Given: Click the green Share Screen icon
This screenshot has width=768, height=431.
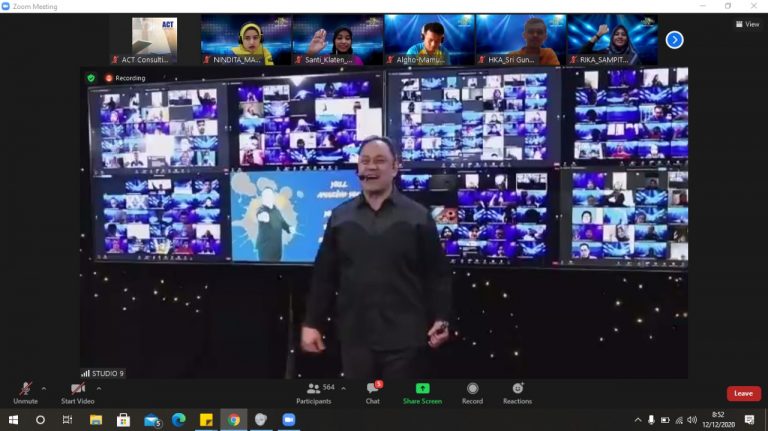Looking at the screenshot, I should pyautogui.click(x=422, y=389).
